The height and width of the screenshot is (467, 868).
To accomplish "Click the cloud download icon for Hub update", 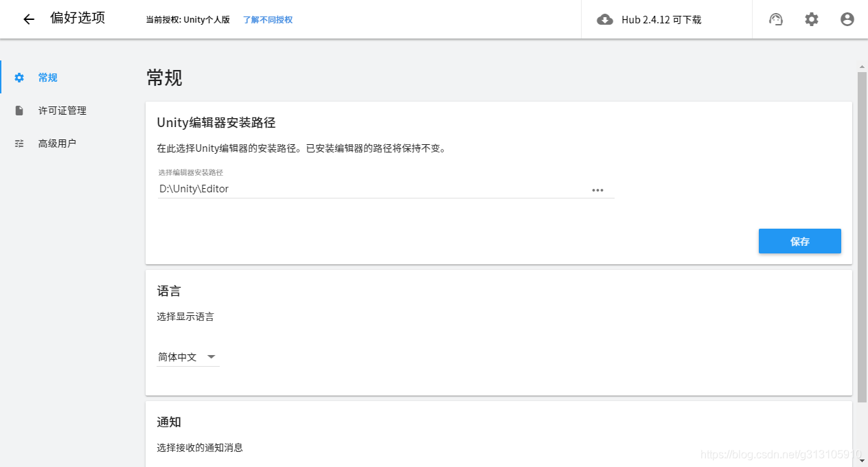I will [605, 19].
